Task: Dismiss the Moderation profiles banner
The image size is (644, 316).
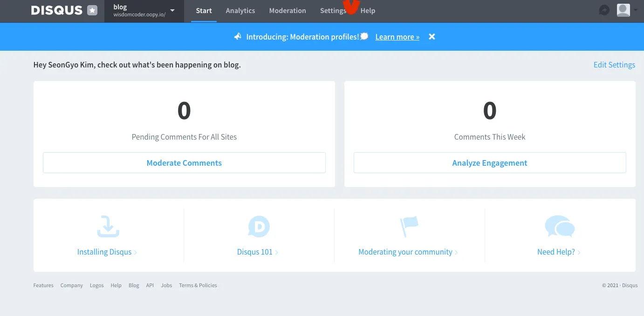Action: coord(432,37)
